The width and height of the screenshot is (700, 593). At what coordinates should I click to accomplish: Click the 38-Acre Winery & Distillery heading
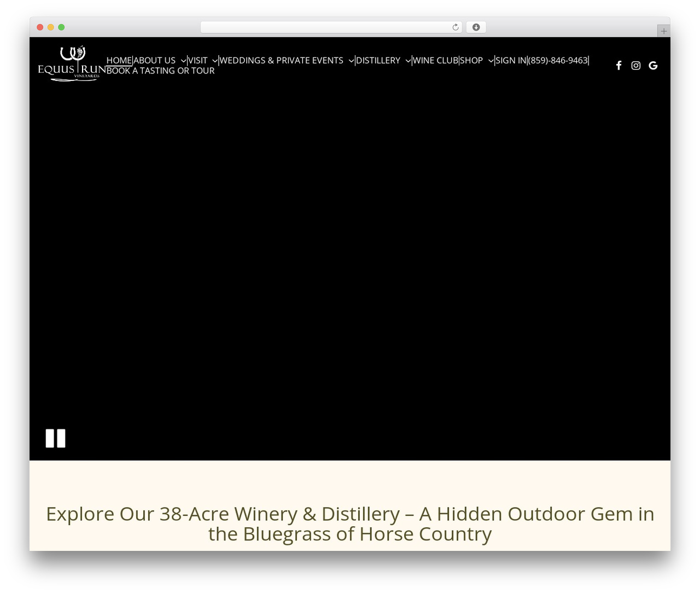point(350,524)
